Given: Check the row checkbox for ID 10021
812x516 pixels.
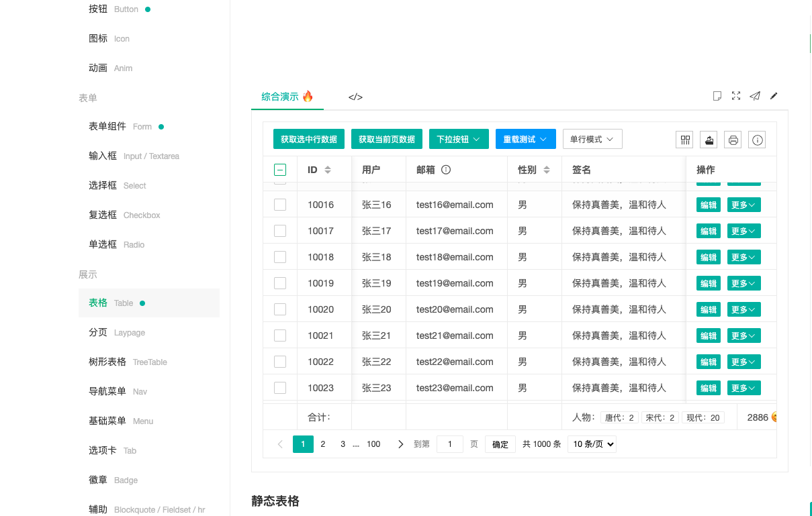Looking at the screenshot, I should pos(280,336).
